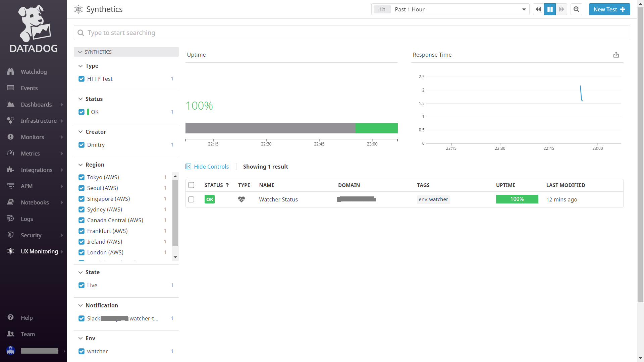This screenshot has height=362, width=644.
Task: Step time range backward
Action: point(538,9)
